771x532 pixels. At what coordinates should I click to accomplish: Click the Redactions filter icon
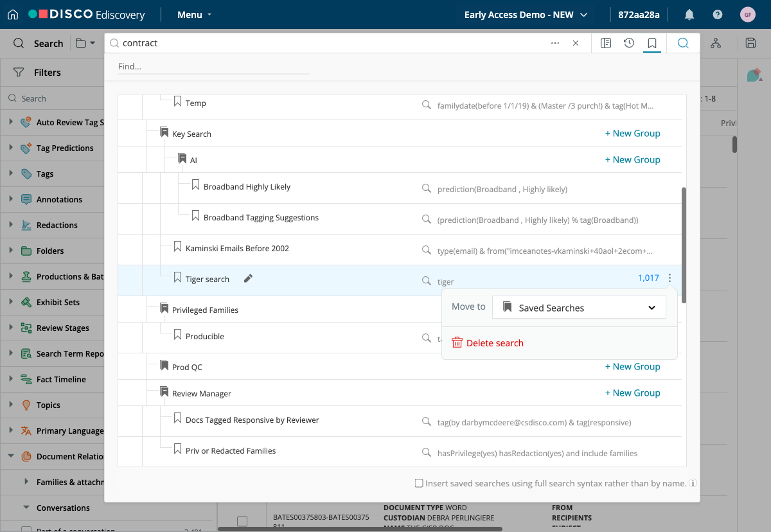[26, 225]
